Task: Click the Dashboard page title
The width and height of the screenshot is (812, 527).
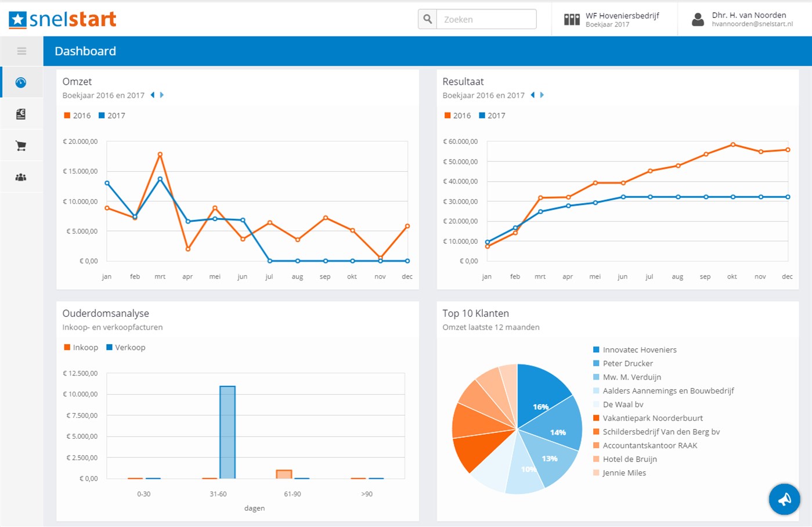Action: click(x=85, y=51)
